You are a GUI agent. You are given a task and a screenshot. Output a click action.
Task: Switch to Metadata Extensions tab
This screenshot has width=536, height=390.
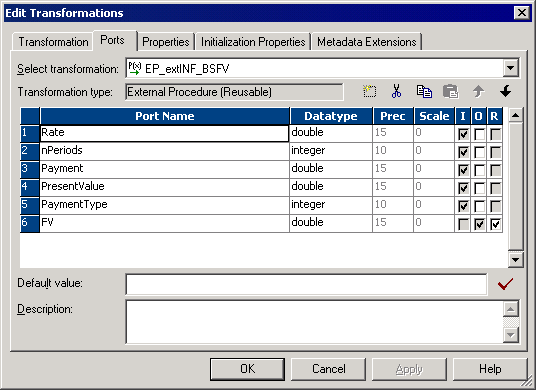coord(366,42)
